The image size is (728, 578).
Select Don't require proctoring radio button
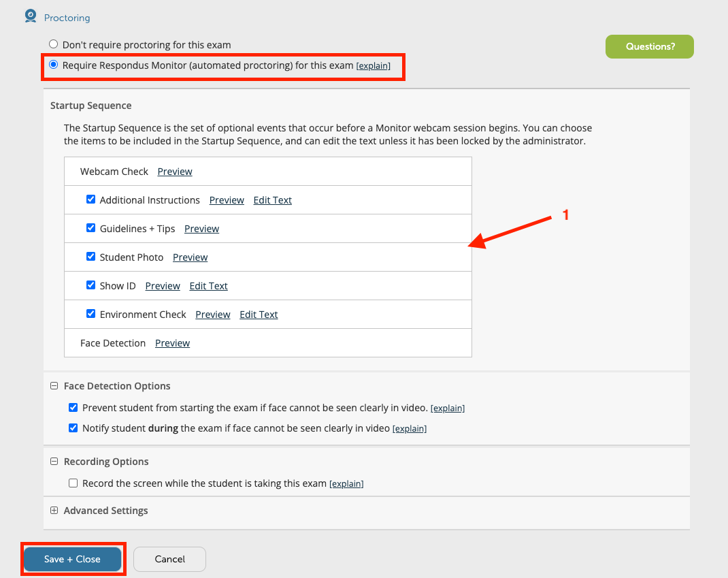tap(53, 44)
